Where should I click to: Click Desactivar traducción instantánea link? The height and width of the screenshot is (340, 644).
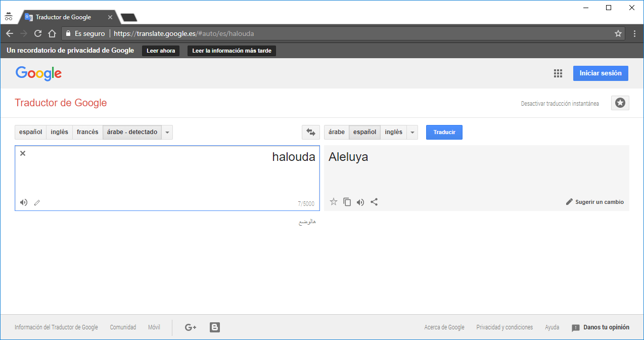click(560, 104)
